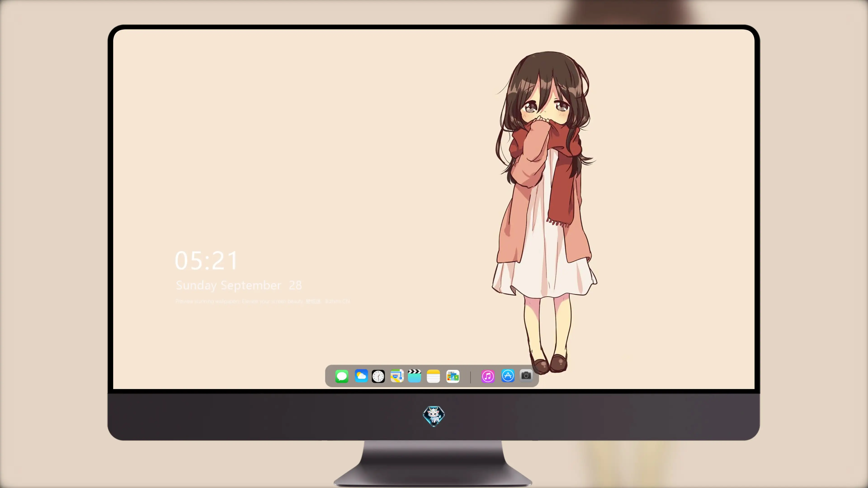Viewport: 868px width, 488px height.
Task: Launch the pink iTunes music app
Action: [488, 376]
